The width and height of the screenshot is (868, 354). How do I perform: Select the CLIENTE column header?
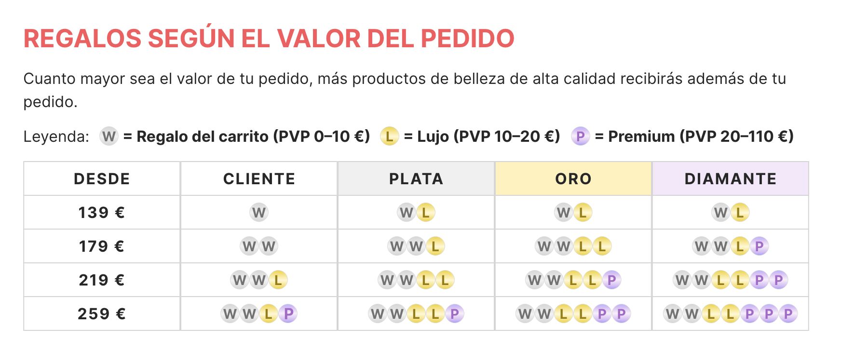(x=259, y=179)
